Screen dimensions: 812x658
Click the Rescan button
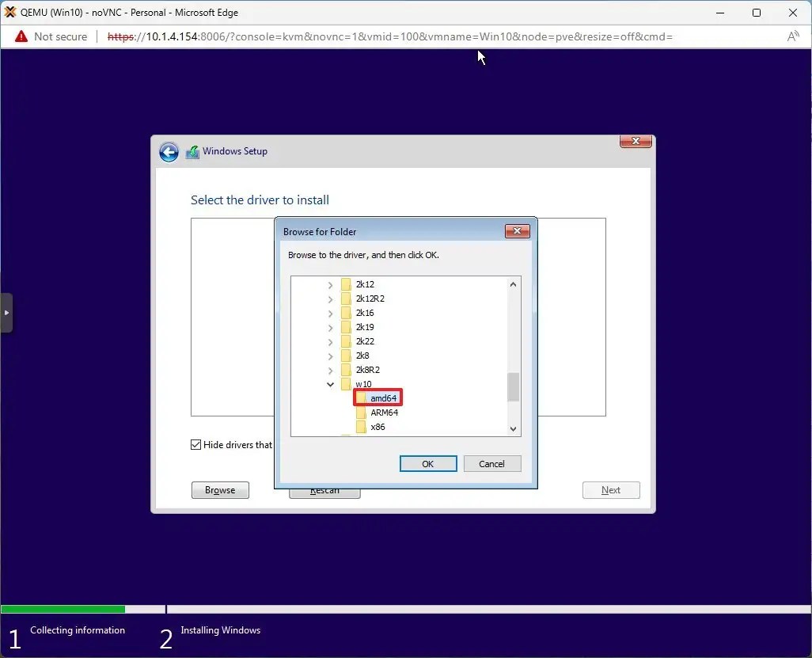click(324, 489)
